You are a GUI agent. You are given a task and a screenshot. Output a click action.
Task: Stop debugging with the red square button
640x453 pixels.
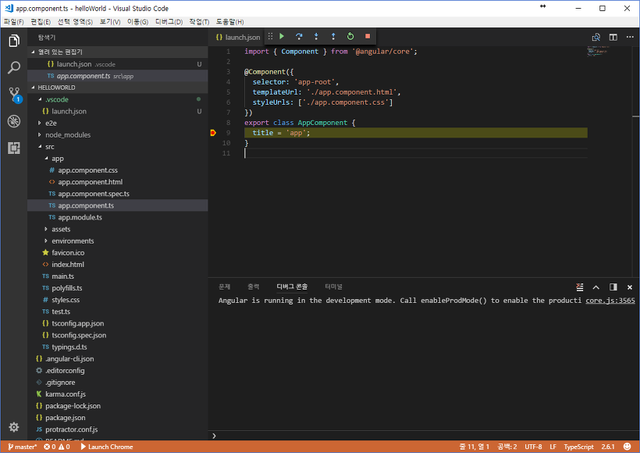pyautogui.click(x=367, y=36)
